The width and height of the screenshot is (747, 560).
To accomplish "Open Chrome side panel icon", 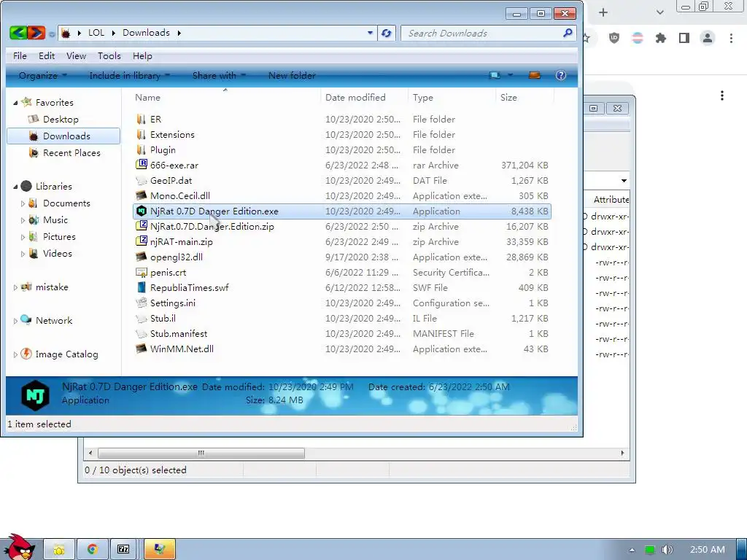I will click(x=684, y=38).
